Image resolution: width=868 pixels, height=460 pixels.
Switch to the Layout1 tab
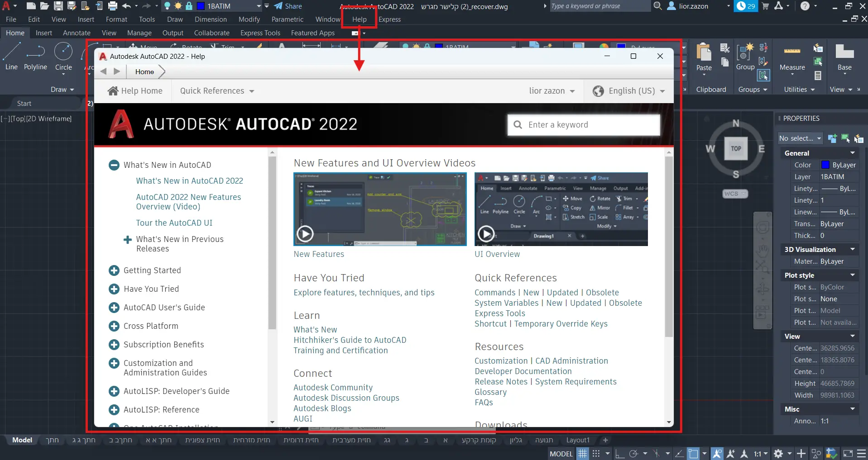[578, 440]
